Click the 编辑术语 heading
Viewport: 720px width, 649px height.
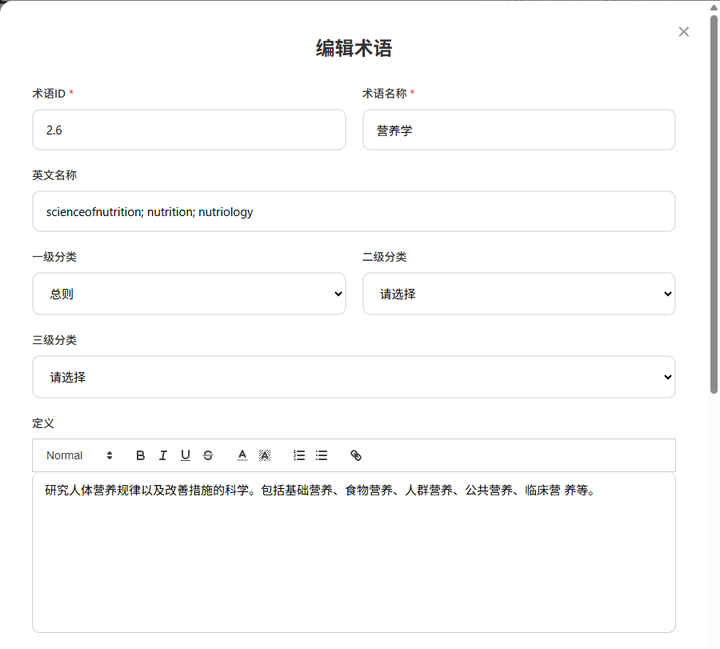coord(354,48)
